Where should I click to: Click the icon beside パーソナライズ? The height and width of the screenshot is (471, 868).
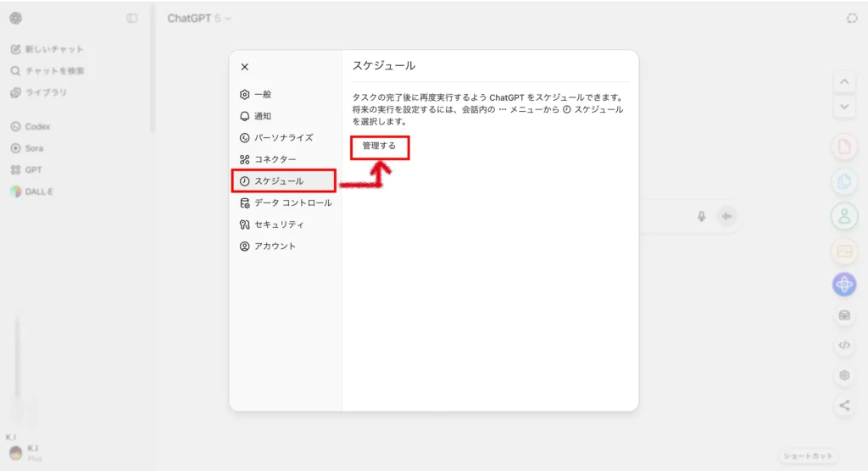click(x=245, y=138)
